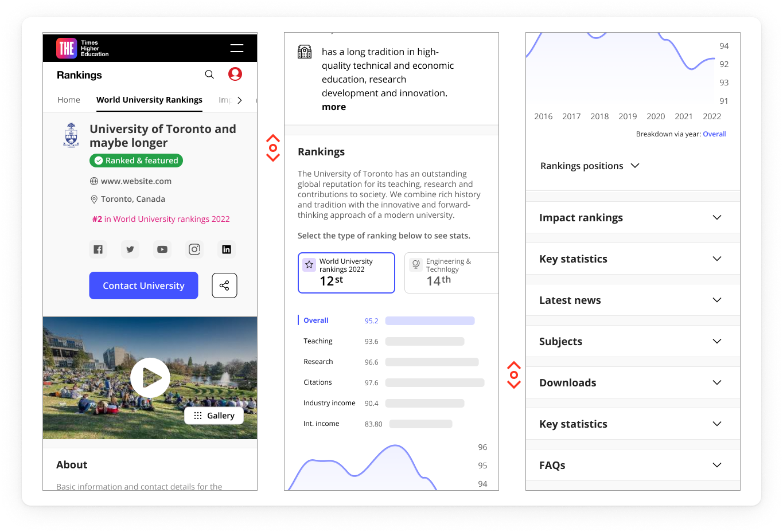Select the Engineering & Technology ranking card
Image resolution: width=783 pixels, height=532 pixels.
point(451,273)
